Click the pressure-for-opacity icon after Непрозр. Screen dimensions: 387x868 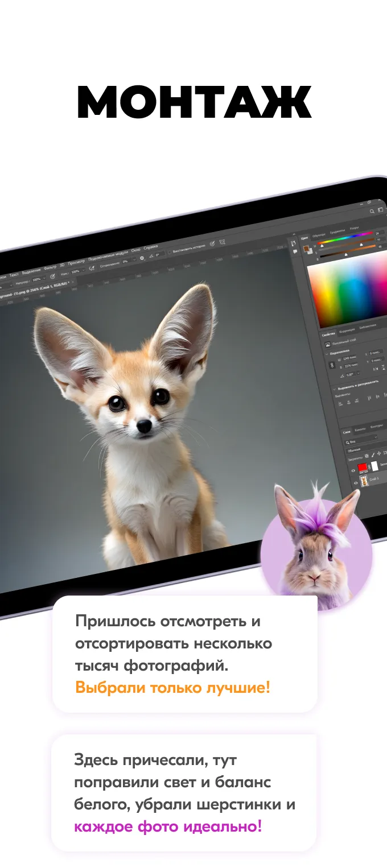(x=52, y=276)
